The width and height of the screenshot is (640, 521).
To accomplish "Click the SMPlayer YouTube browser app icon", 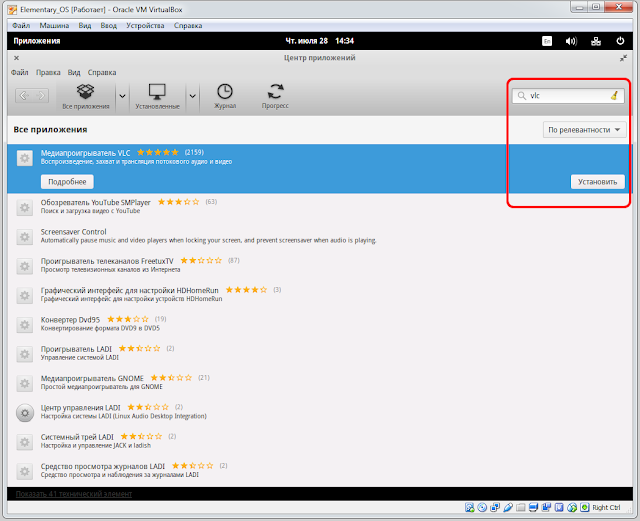I will click(x=24, y=207).
